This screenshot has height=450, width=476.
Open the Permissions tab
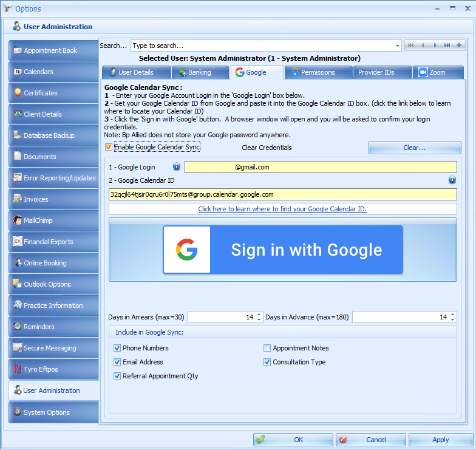pyautogui.click(x=318, y=73)
